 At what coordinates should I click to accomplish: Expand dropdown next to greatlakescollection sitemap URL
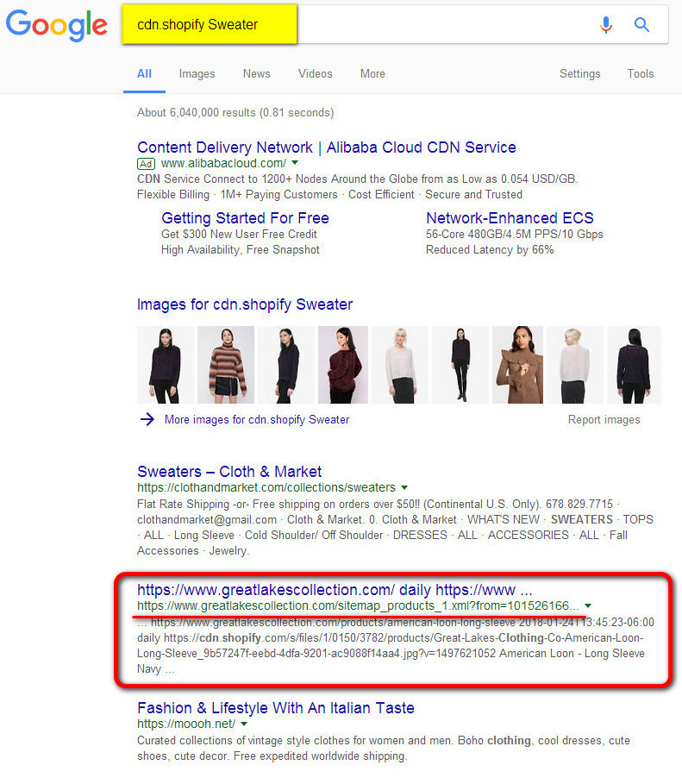pyautogui.click(x=588, y=605)
